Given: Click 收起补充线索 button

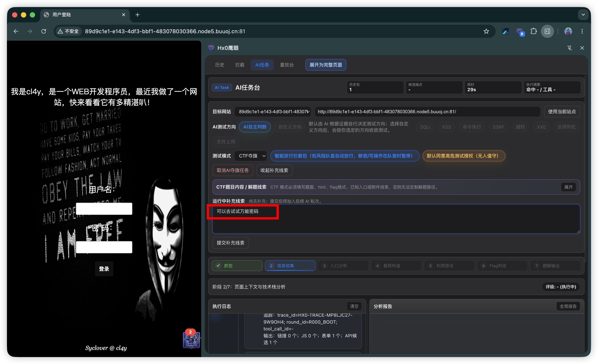Looking at the screenshot, I should (274, 170).
